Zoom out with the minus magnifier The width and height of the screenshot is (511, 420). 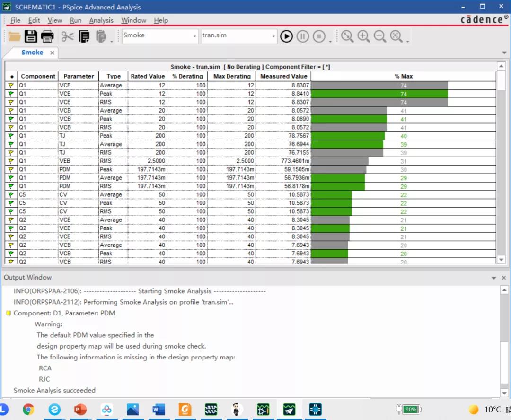379,36
